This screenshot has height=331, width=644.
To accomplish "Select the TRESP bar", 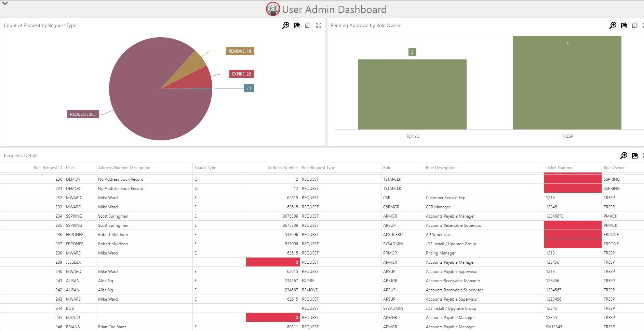I will pyautogui.click(x=567, y=83).
